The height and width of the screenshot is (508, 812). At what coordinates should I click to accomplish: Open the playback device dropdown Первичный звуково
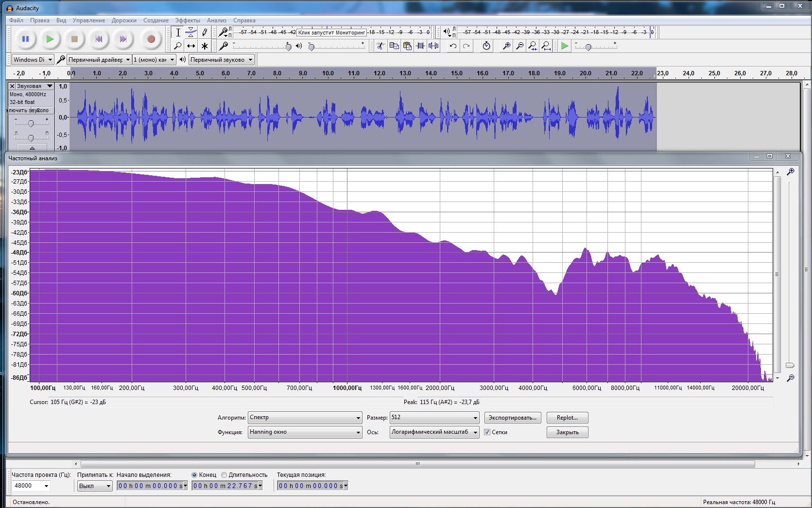(222, 60)
